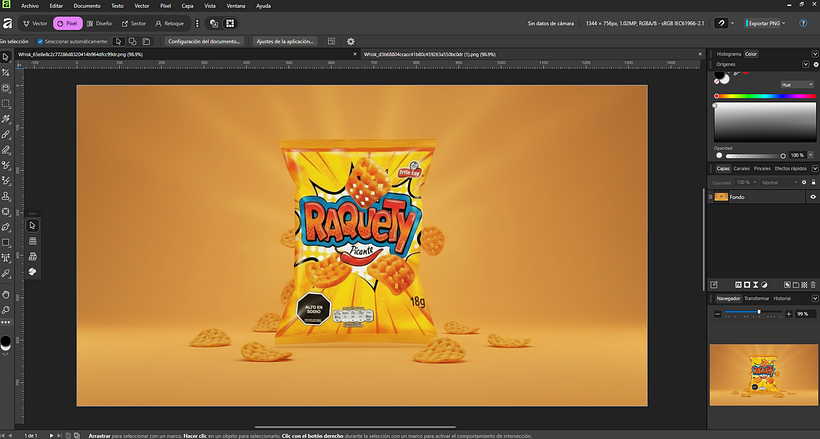
Task: Click the Exportar PNG button
Action: coord(764,24)
